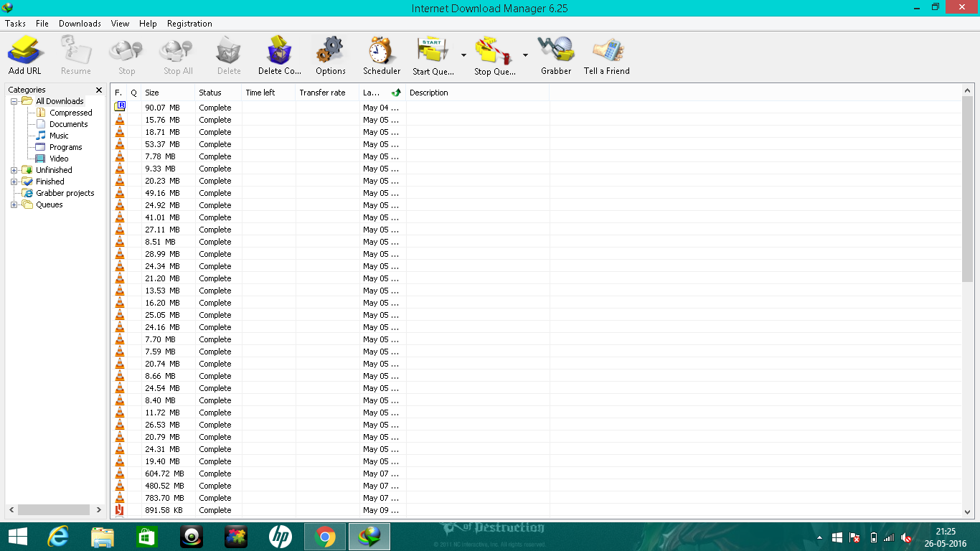Collapse the All Downloads tree node
980x551 pixels.
pos(14,101)
